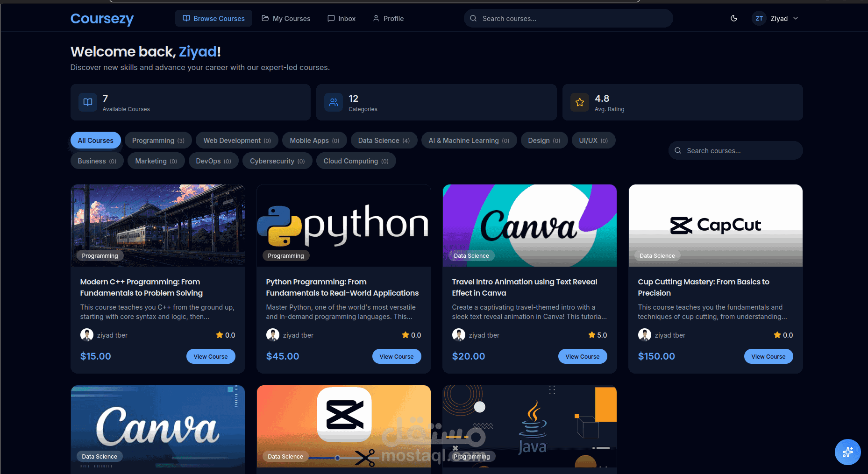Select the All Courses filter

[x=96, y=140]
